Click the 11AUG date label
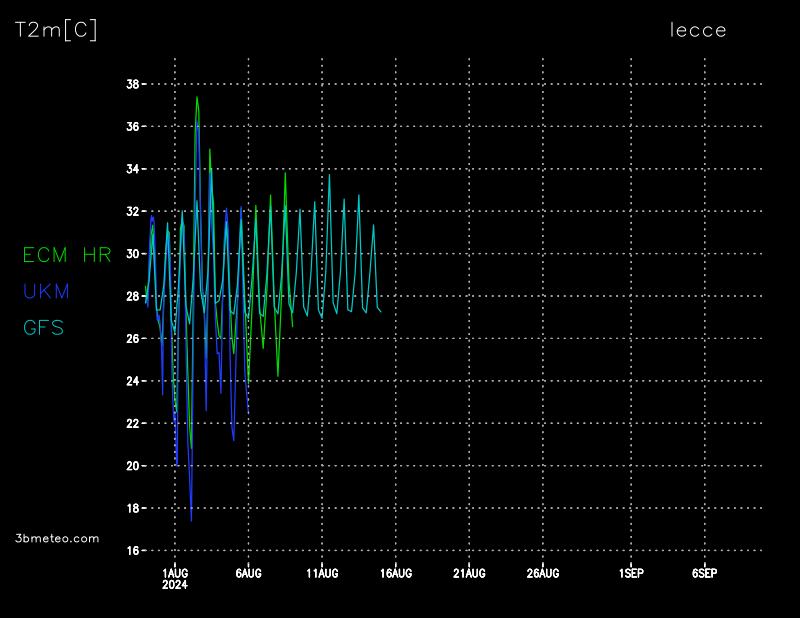This screenshot has width=800, height=618. 322,573
